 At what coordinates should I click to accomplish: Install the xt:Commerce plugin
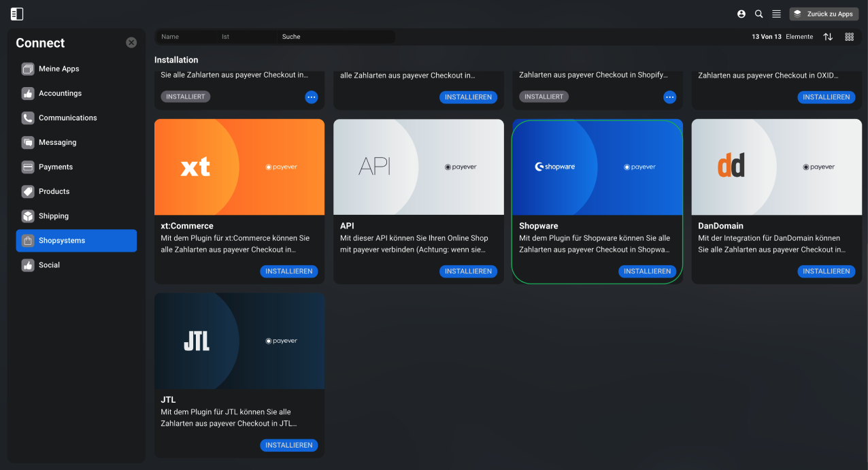[x=288, y=271]
